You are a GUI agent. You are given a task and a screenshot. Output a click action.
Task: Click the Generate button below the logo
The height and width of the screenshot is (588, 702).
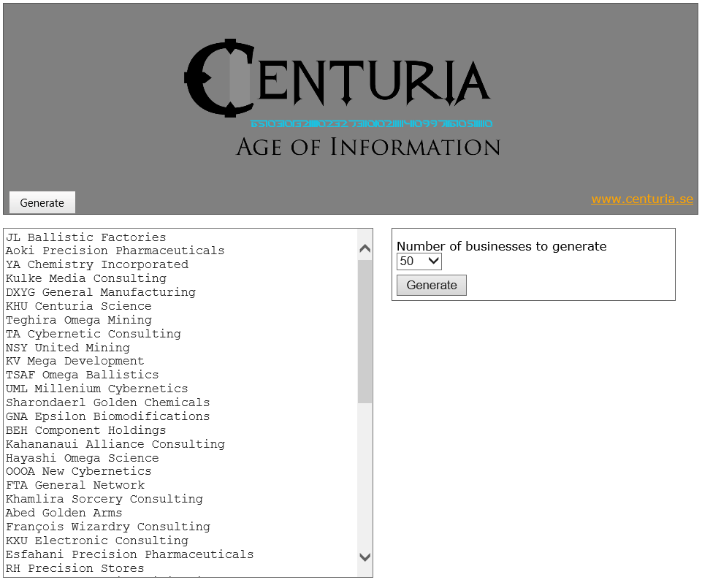42,202
